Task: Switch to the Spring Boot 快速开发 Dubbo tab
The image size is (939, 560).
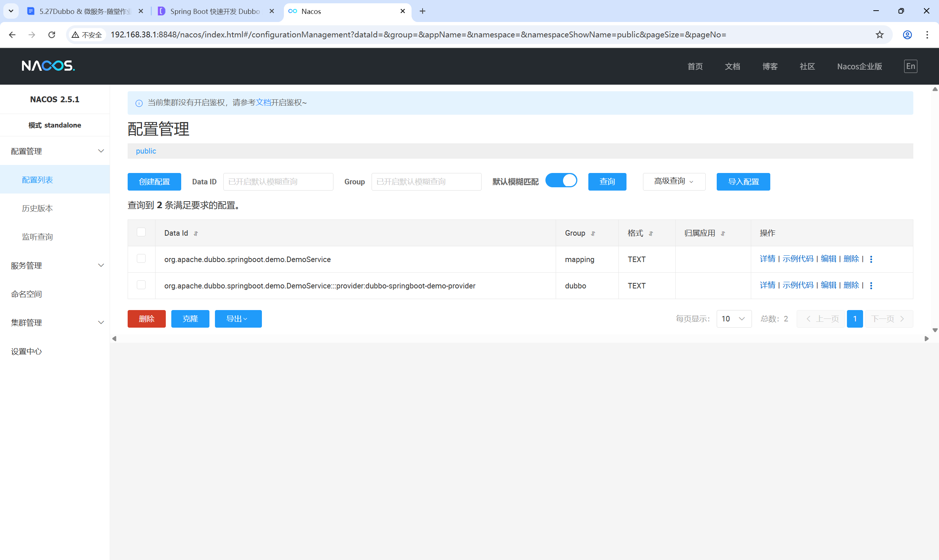Action: (215, 11)
